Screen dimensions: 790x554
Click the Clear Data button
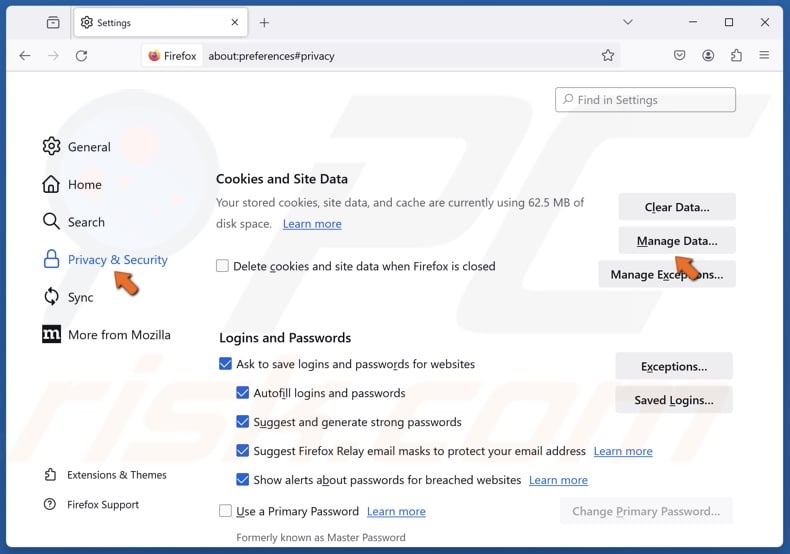(677, 207)
